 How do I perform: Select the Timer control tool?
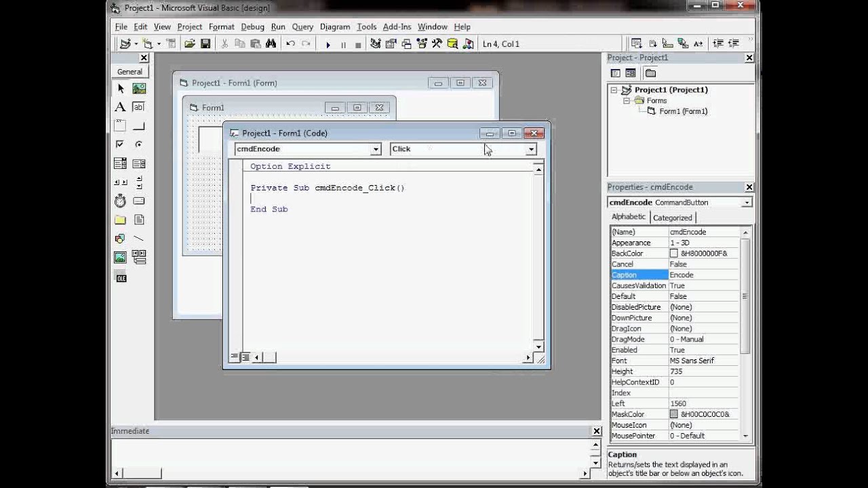(x=121, y=201)
